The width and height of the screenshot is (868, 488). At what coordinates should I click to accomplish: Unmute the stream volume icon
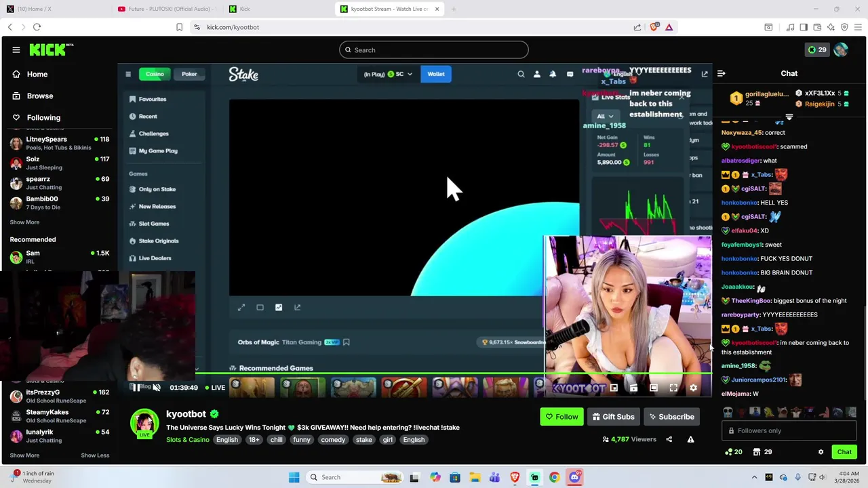pyautogui.click(x=156, y=388)
